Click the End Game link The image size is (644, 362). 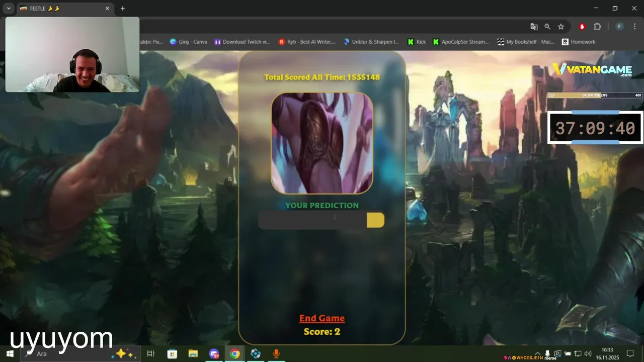(x=322, y=318)
